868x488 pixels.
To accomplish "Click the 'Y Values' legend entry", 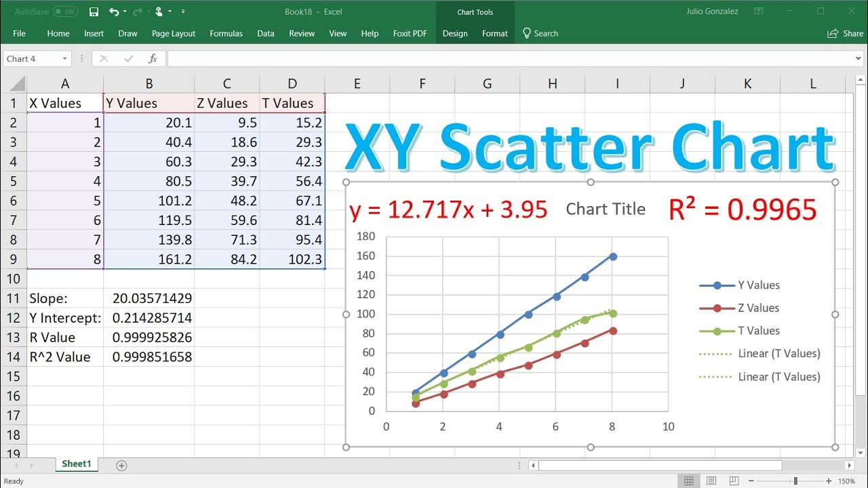I will tap(740, 285).
